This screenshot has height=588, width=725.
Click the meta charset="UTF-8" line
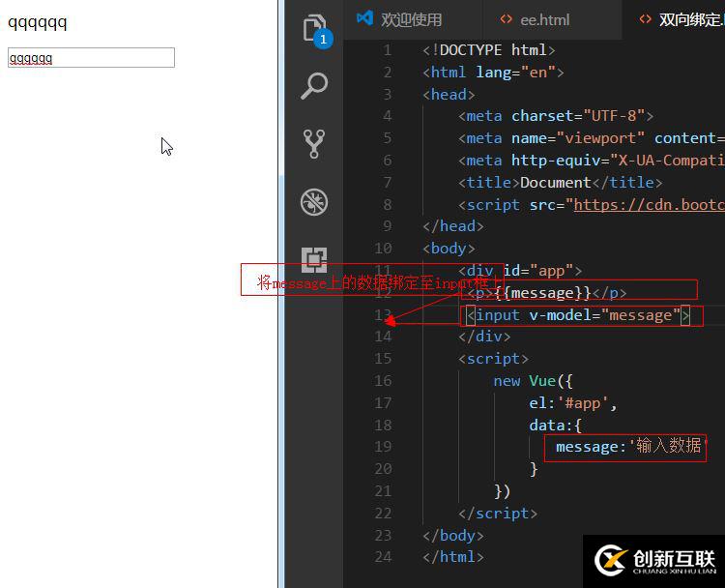point(555,116)
